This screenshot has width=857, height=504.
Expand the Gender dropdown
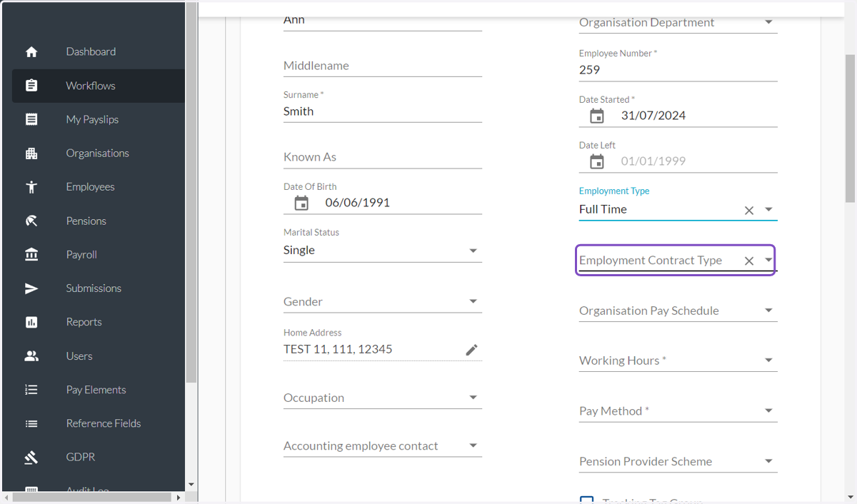[x=473, y=301]
